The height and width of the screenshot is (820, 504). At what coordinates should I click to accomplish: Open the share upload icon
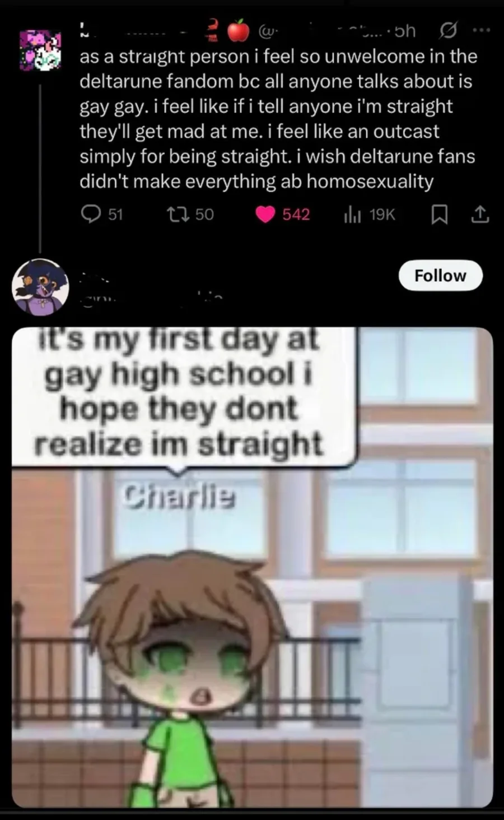click(480, 214)
